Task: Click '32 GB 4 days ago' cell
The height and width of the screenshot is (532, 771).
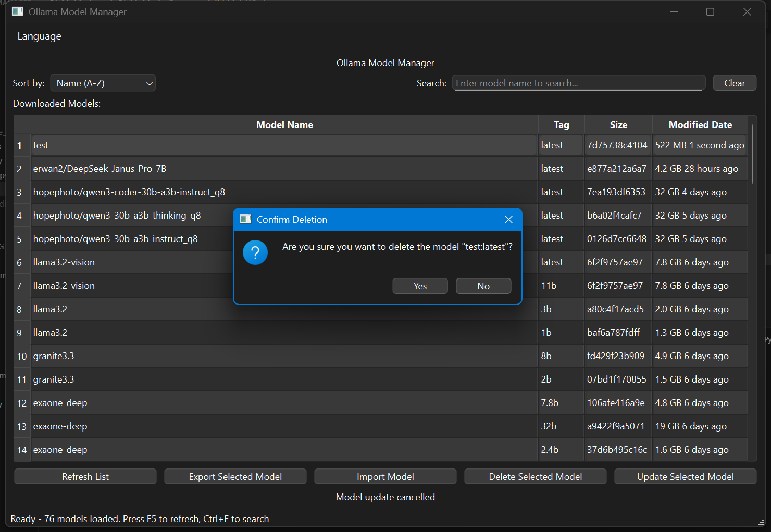Action: 700,192
